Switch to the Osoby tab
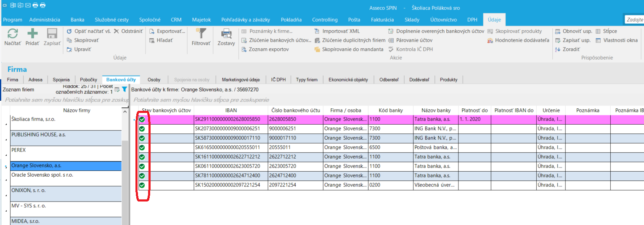The width and height of the screenshot is (644, 225). 154,80
